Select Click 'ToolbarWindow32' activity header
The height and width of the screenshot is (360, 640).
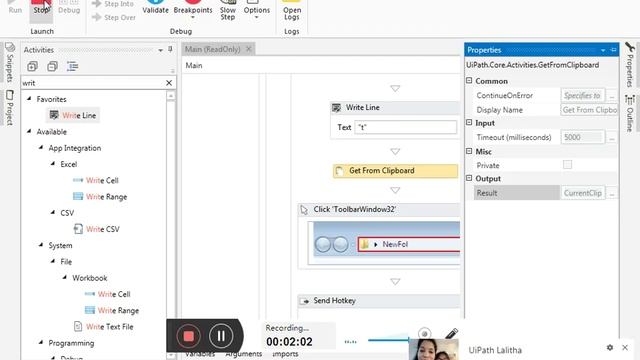(x=379, y=209)
